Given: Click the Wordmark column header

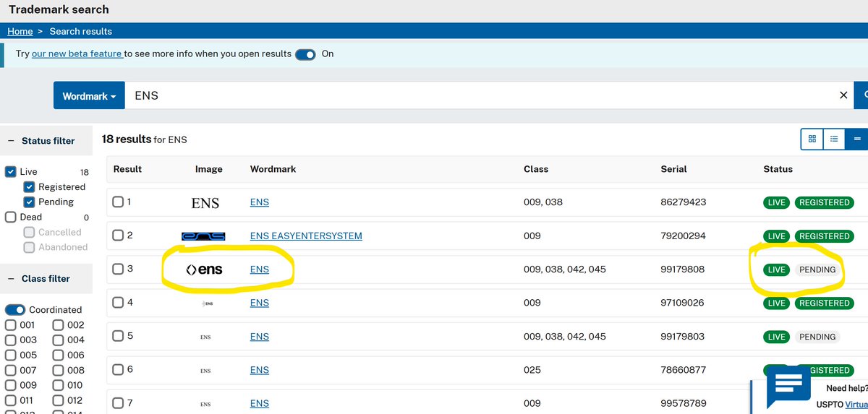Looking at the screenshot, I should click(273, 169).
